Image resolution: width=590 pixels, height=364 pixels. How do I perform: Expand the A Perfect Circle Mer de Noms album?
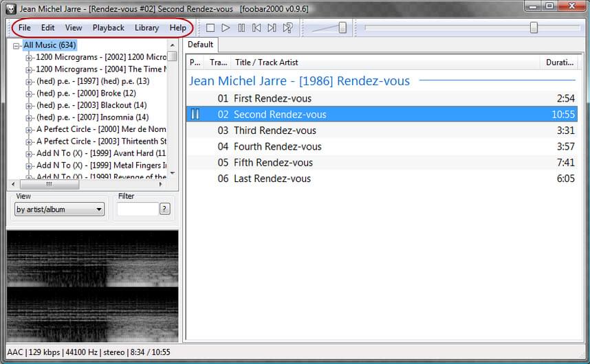29,129
